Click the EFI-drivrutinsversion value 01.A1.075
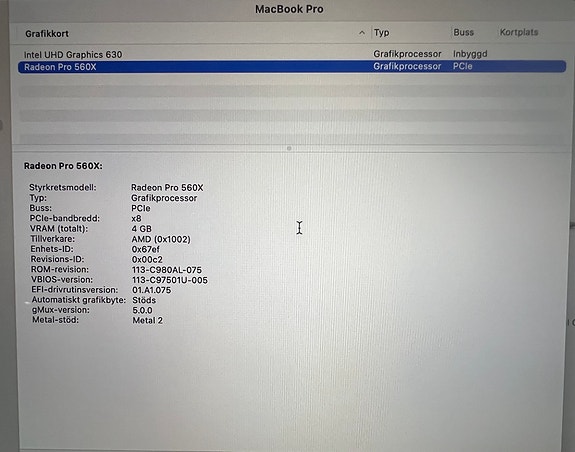The image size is (575, 452). (151, 290)
